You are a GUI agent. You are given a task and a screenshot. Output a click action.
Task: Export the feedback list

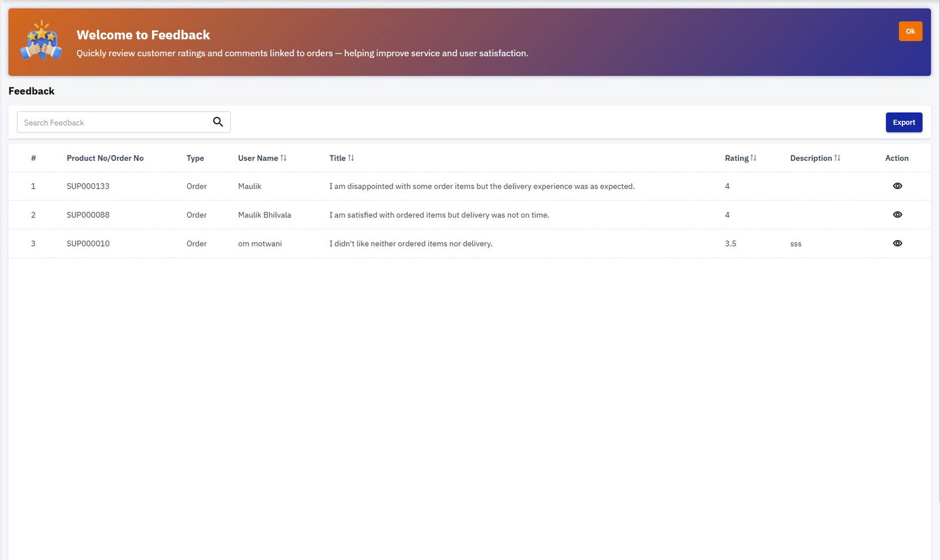point(904,122)
